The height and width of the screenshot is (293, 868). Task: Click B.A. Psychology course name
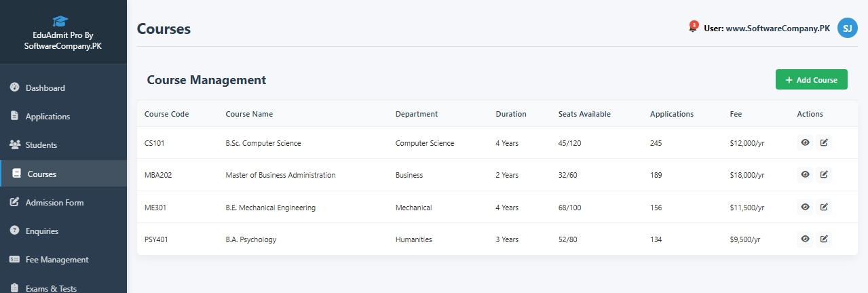(251, 239)
